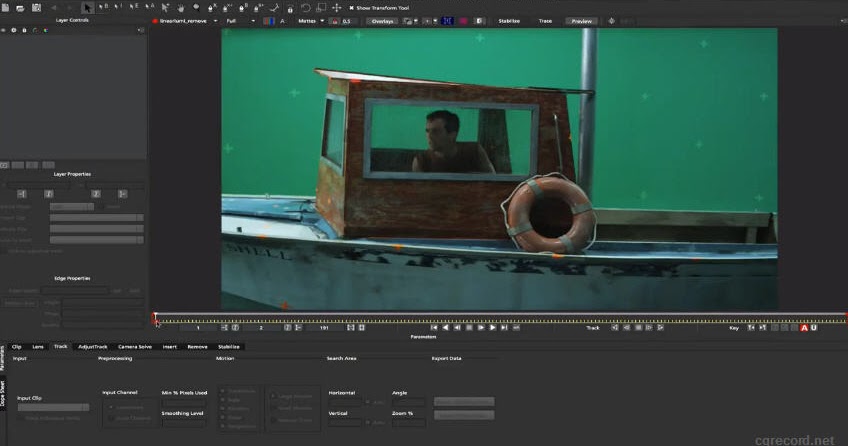Switch to the Track tab
The height and width of the screenshot is (446, 848).
(61, 347)
